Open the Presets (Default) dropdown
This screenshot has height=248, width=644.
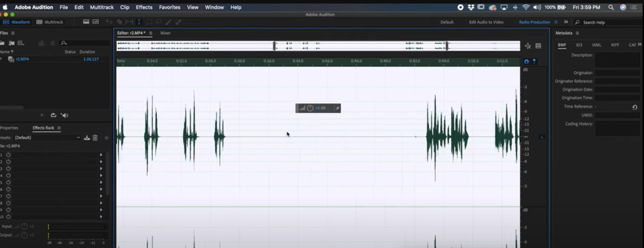(47, 137)
